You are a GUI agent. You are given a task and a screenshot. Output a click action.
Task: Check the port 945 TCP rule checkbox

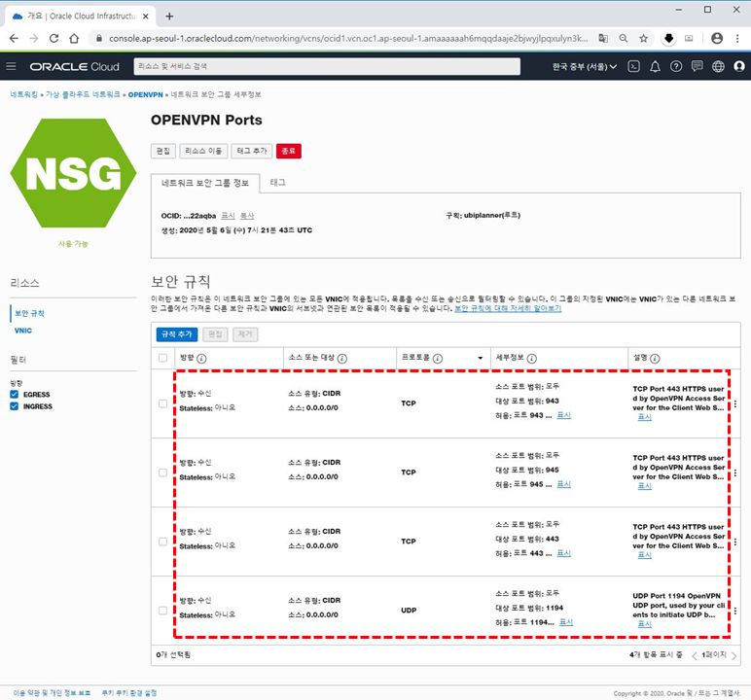pyautogui.click(x=162, y=472)
